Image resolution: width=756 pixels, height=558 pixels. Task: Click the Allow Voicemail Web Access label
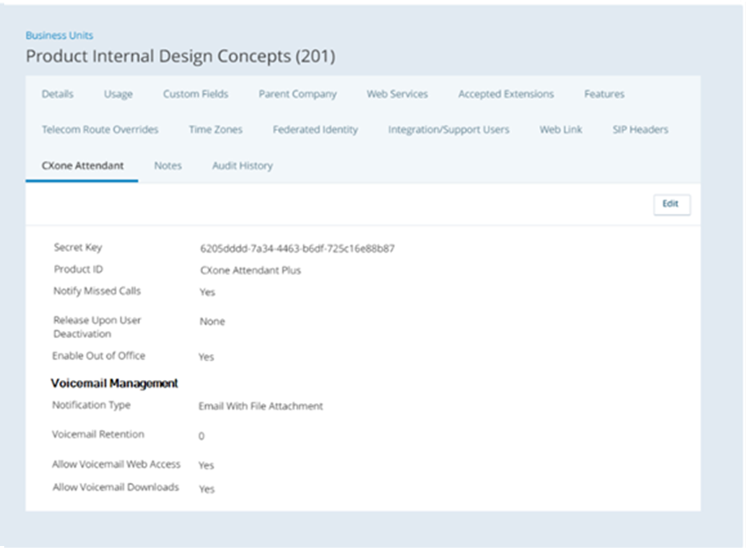(x=116, y=464)
